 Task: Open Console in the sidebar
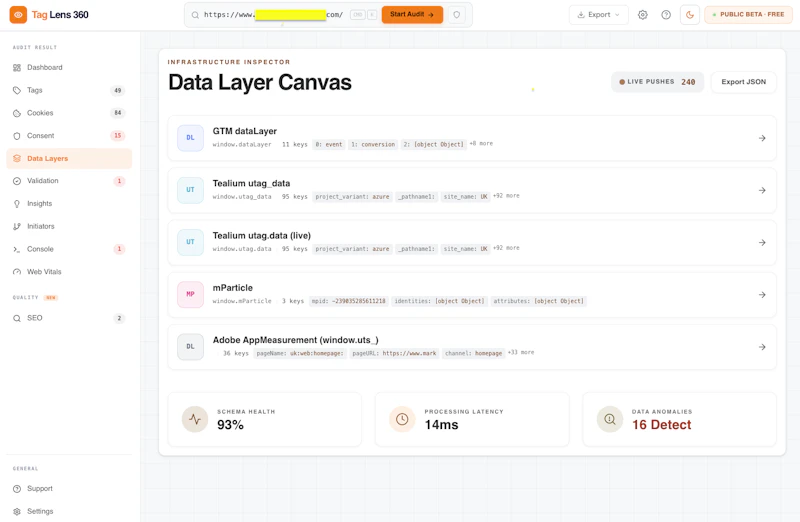[x=69, y=249]
